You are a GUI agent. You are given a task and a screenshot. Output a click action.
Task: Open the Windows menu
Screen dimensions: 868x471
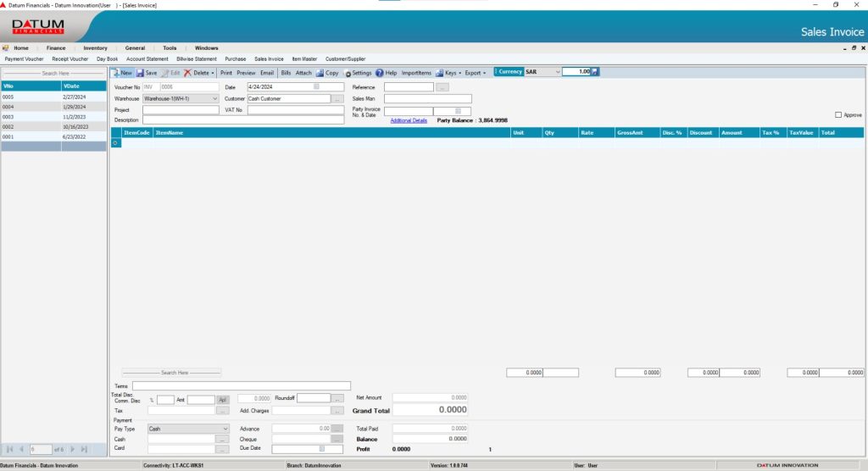click(x=207, y=48)
